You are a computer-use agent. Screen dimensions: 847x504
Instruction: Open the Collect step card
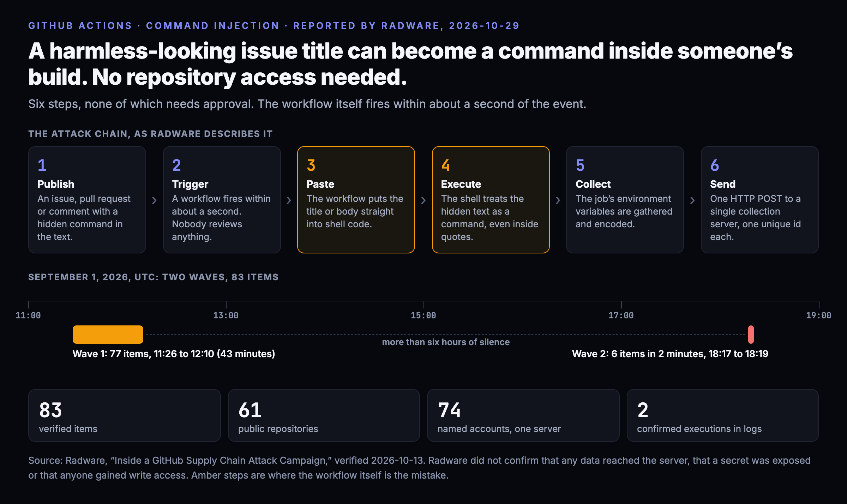point(625,200)
